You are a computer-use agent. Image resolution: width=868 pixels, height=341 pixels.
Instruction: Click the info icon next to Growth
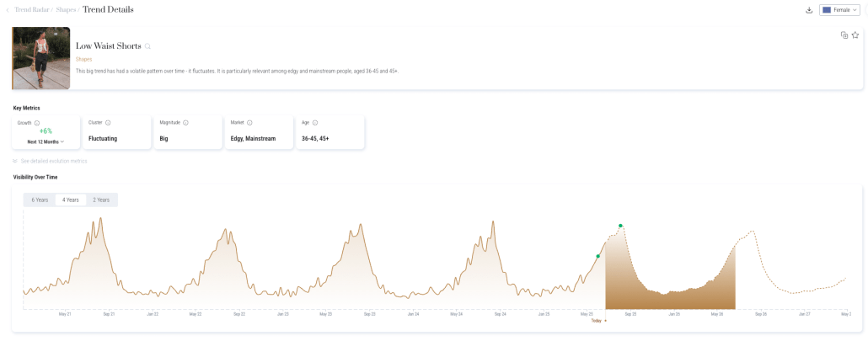tap(37, 123)
